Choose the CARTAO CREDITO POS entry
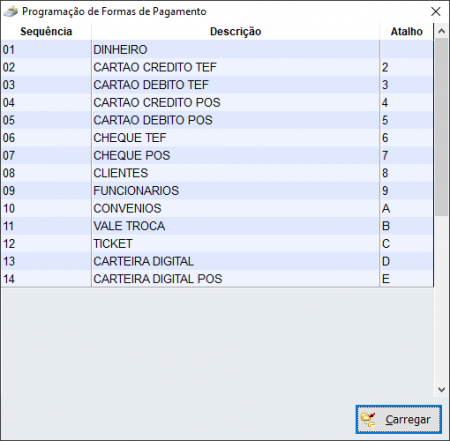The image size is (450, 441). coord(217,103)
